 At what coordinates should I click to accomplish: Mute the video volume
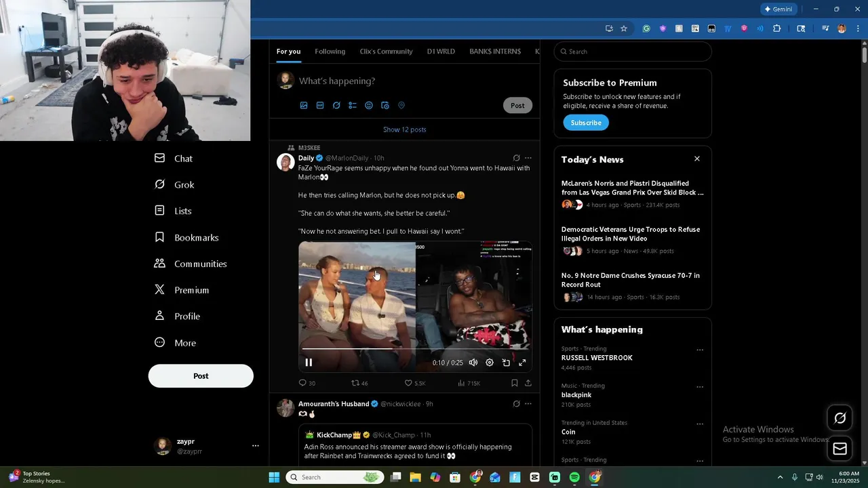pyautogui.click(x=473, y=363)
